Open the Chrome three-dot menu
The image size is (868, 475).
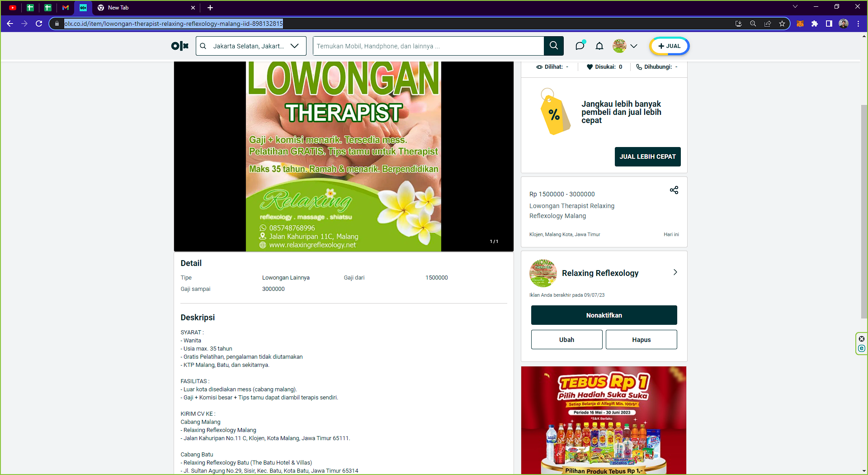pos(858,24)
